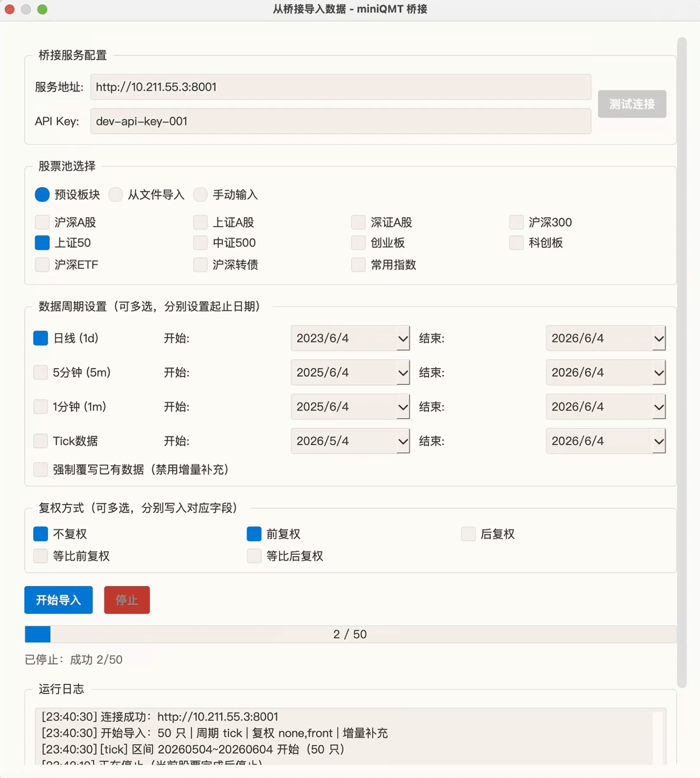Click the green maximize window button
The width and height of the screenshot is (700, 778).
(42, 9)
